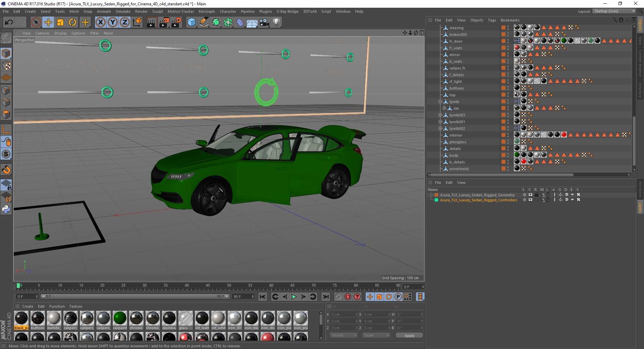Add a floor/environment object
The image size is (644, 349).
point(252,22)
